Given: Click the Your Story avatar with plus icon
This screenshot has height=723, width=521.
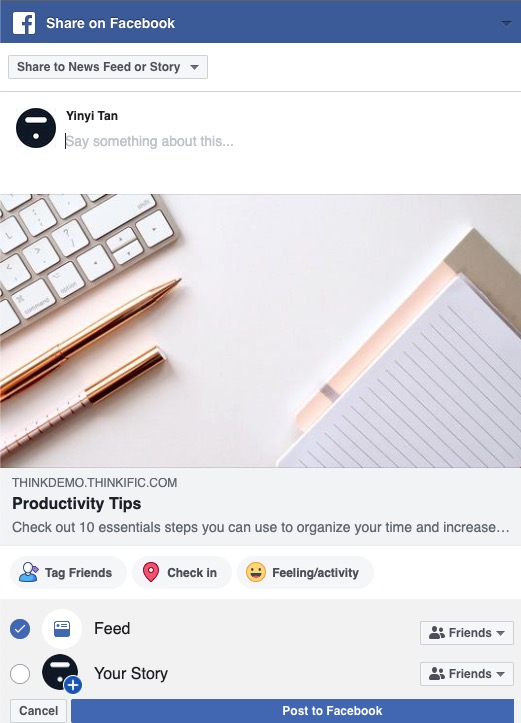Looking at the screenshot, I should 62,673.
